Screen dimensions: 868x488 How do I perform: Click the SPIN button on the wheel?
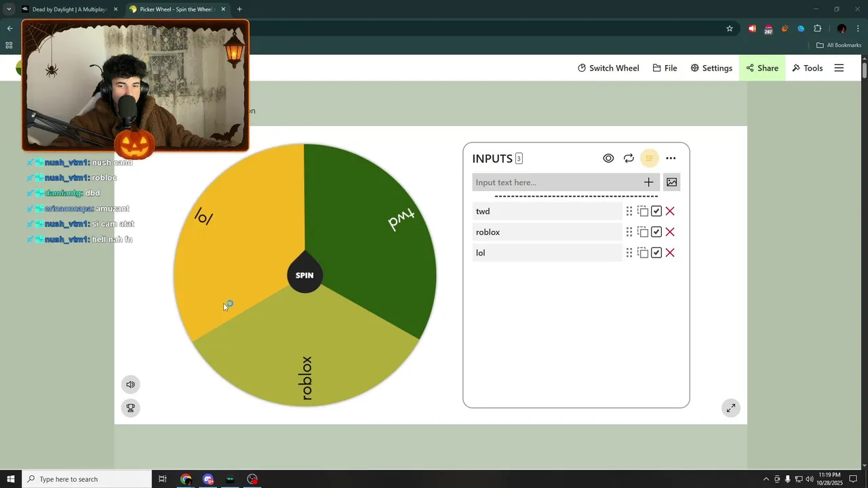(x=304, y=275)
